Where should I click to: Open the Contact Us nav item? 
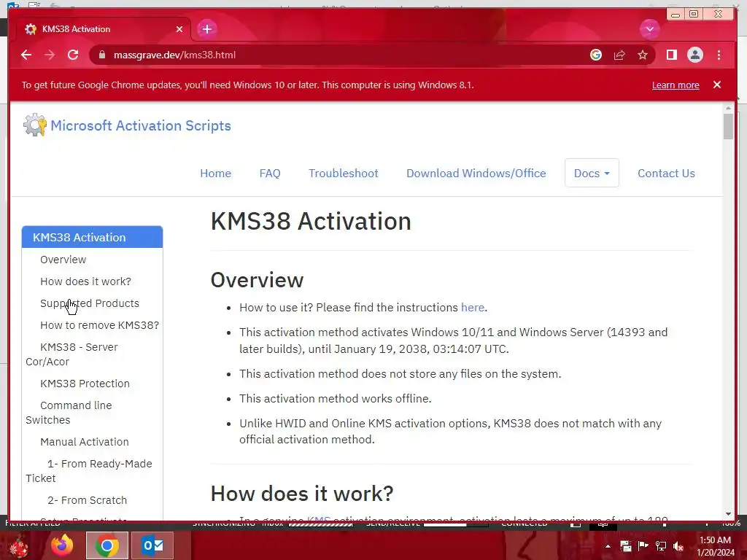pos(666,174)
